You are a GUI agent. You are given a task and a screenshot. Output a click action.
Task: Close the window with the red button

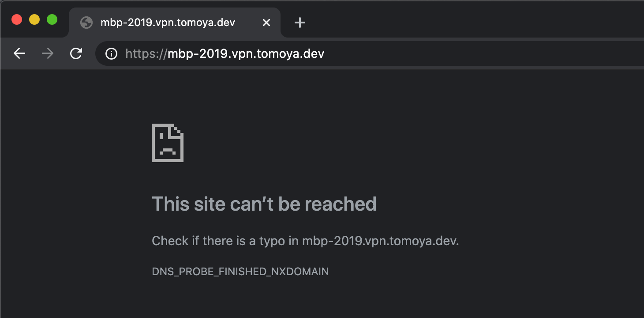click(x=17, y=19)
